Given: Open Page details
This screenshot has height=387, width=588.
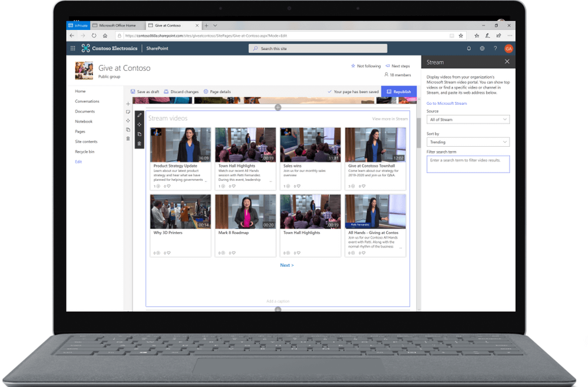Looking at the screenshot, I should 217,91.
